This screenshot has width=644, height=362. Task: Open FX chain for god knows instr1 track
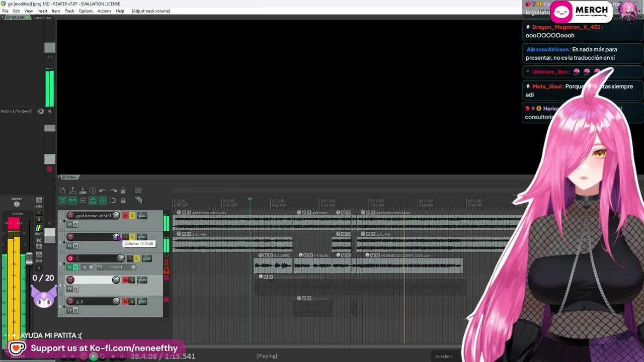coord(70,224)
